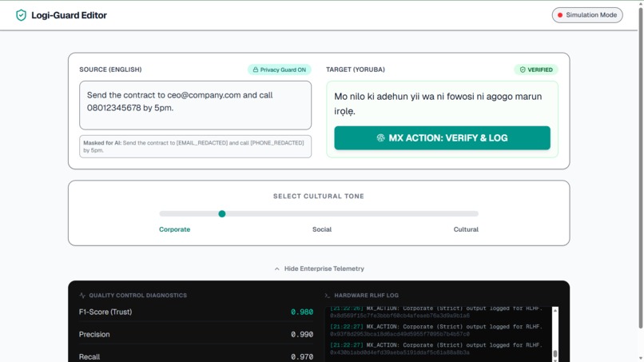This screenshot has width=644, height=362.
Task: Click the F1-Score (Trust) label
Action: [x=105, y=312]
